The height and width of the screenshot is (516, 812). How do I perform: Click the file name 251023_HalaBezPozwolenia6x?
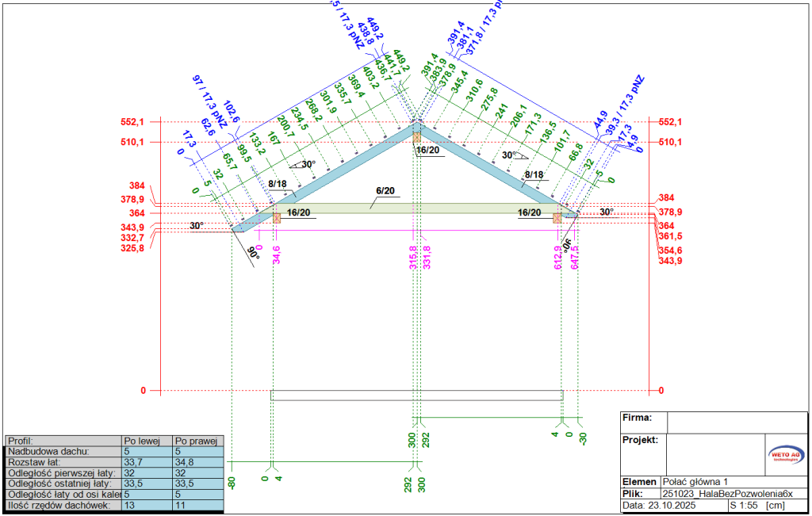tap(727, 493)
